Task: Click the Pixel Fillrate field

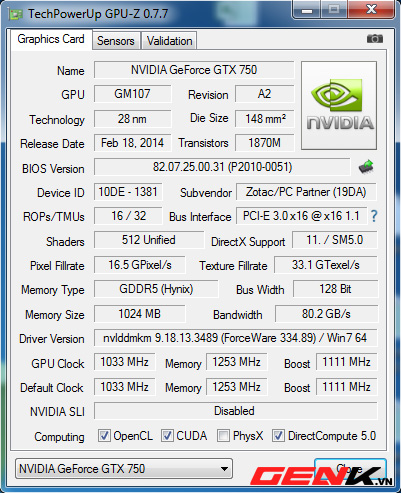Action: [x=140, y=265]
